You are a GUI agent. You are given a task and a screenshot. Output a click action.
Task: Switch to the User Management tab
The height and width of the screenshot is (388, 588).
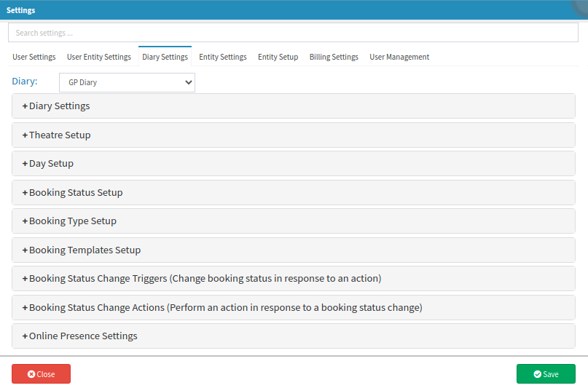coord(399,57)
